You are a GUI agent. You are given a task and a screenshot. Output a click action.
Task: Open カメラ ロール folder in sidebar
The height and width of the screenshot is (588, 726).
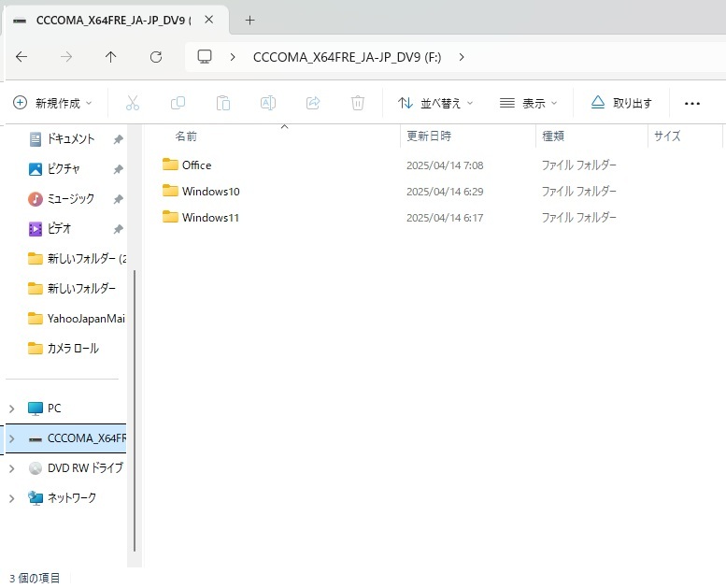point(64,349)
